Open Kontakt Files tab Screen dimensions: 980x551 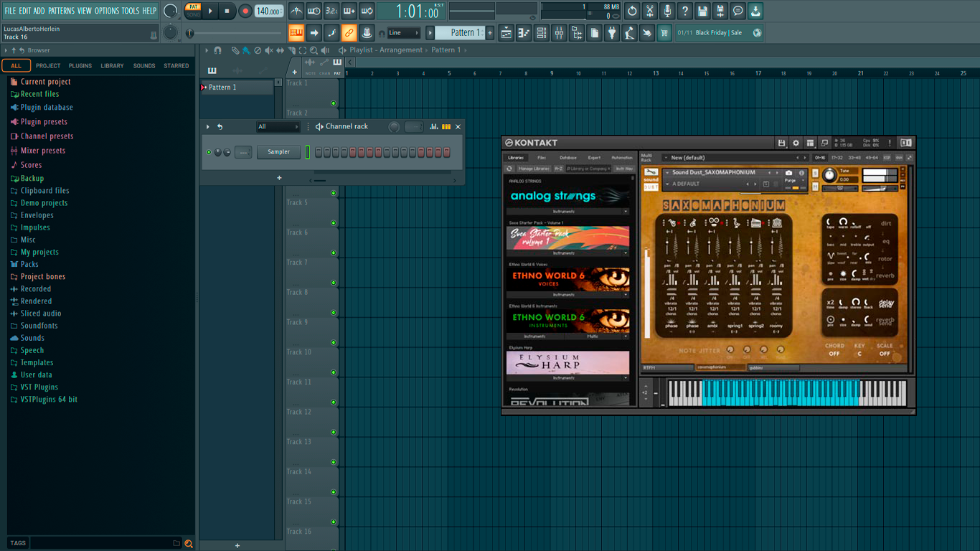542,158
